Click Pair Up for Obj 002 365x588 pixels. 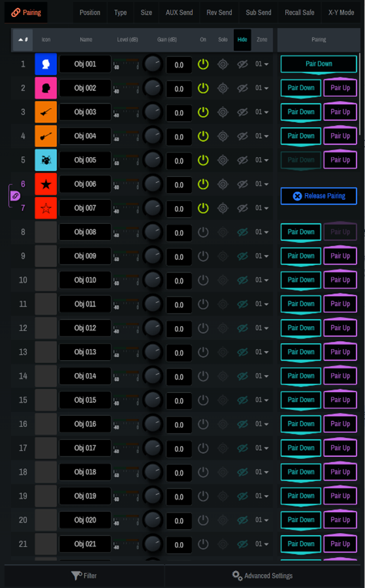(x=340, y=88)
